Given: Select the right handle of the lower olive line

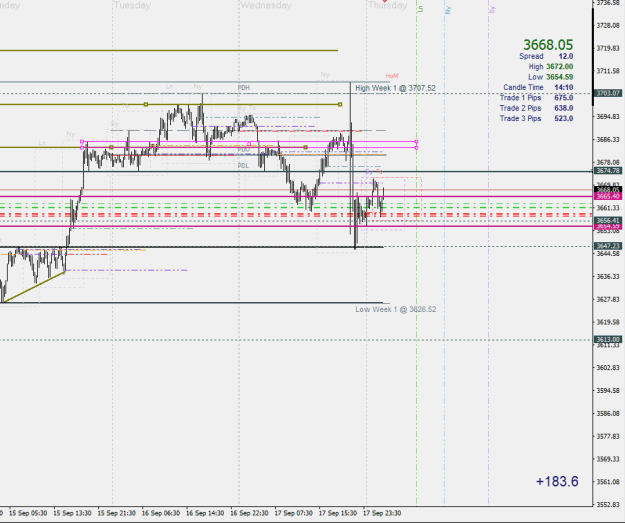Looking at the screenshot, I should point(306,147).
